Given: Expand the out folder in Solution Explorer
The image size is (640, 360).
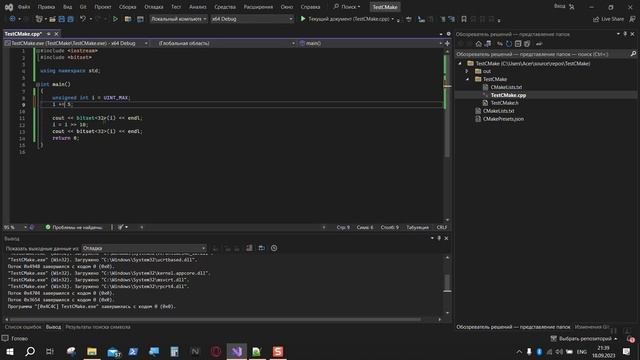Looking at the screenshot, I should (467, 71).
